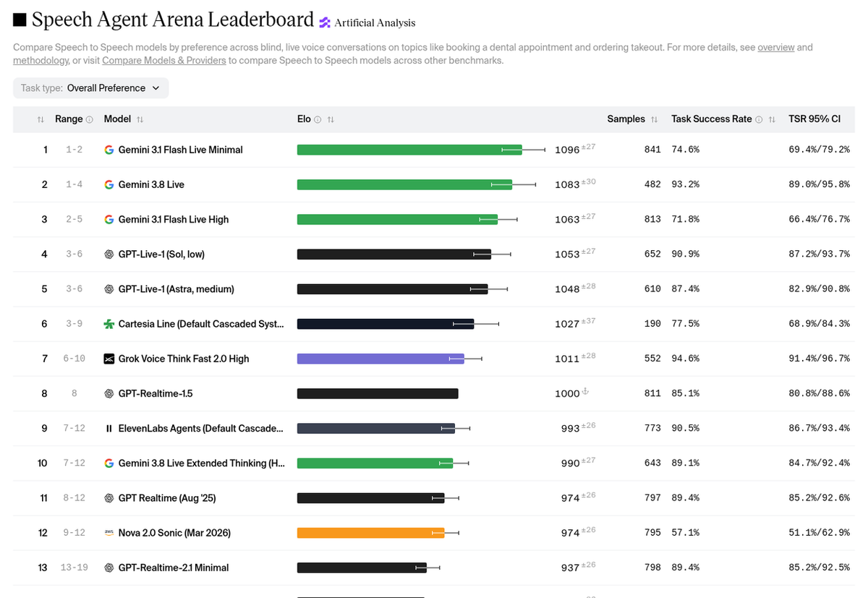Sort by rank using the first column arrows

pyautogui.click(x=41, y=119)
